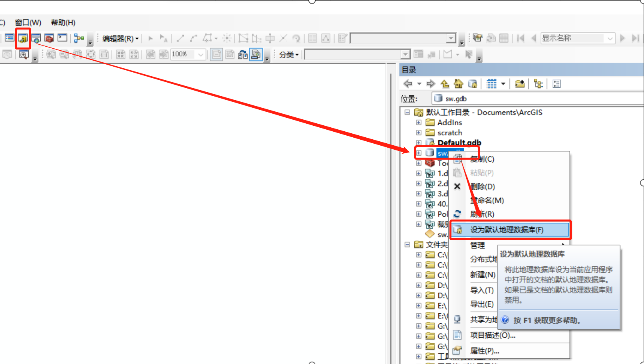
Task: Open the 显示名称 dropdown
Action: coord(610,38)
